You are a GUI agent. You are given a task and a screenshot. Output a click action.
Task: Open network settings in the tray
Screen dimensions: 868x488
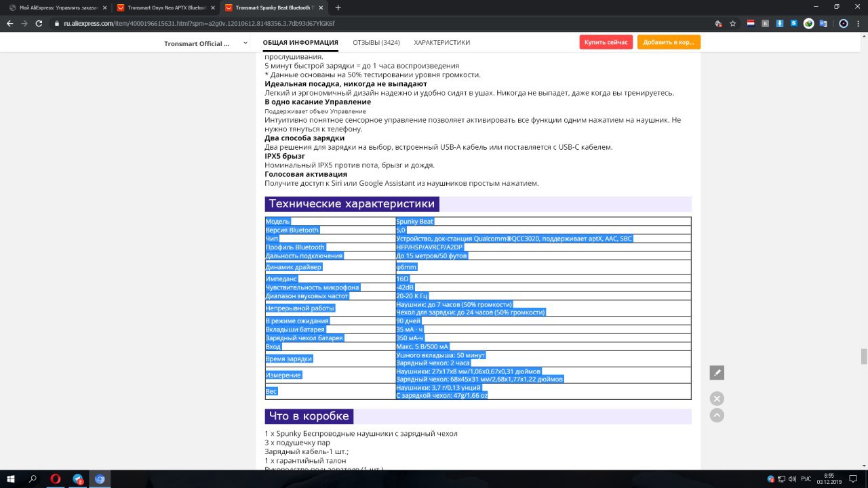[781, 479]
